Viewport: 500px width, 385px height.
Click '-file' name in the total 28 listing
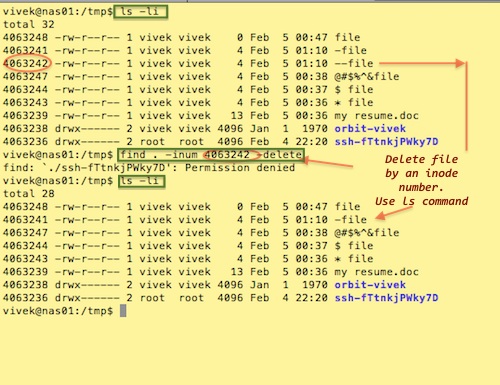click(351, 220)
